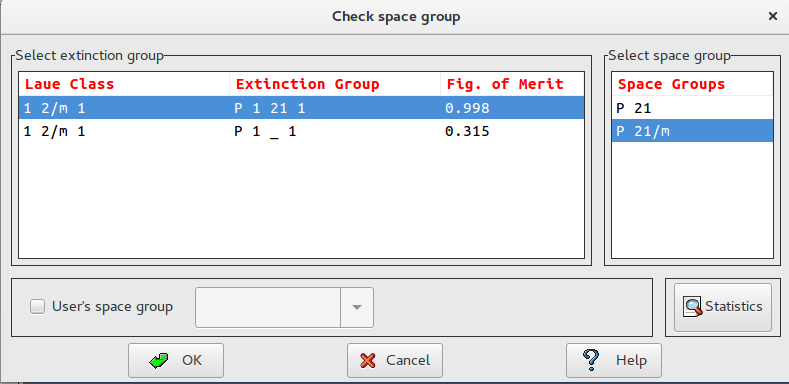Click the User's space group label

point(112,306)
